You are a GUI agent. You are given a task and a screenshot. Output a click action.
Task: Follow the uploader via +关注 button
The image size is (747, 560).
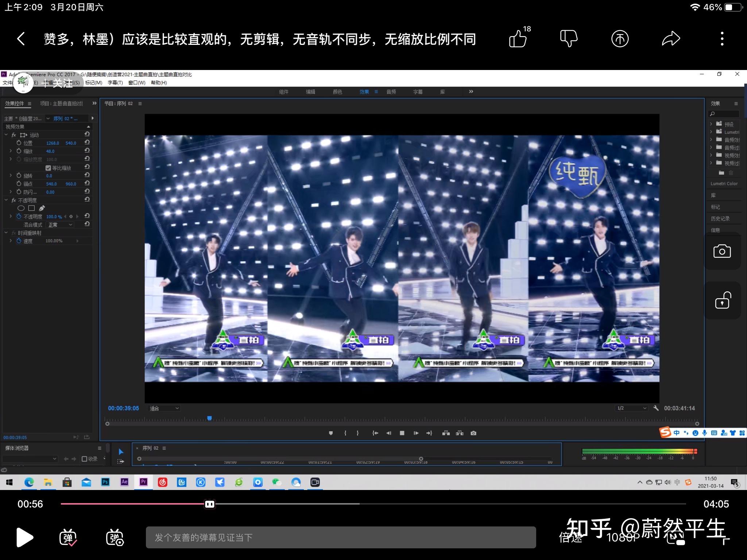click(x=57, y=83)
